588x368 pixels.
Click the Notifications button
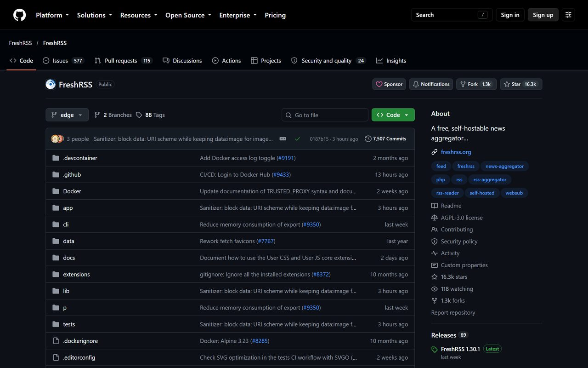(x=431, y=84)
